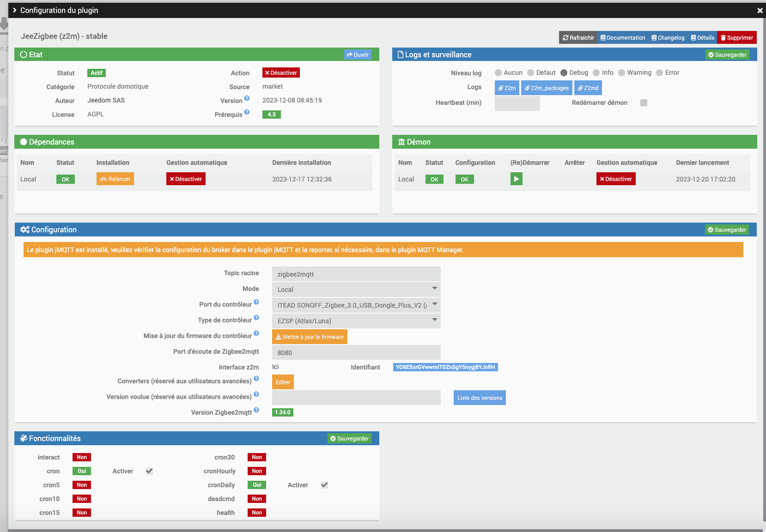
Task: Delete the plugin via Supprimer
Action: pos(736,37)
